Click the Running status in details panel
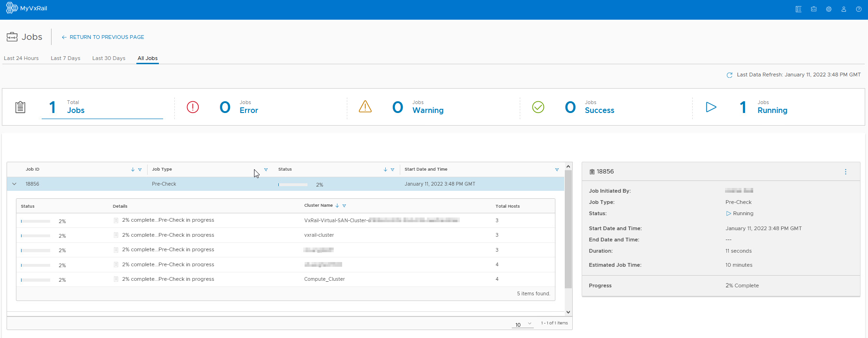868x338 pixels. 740,214
